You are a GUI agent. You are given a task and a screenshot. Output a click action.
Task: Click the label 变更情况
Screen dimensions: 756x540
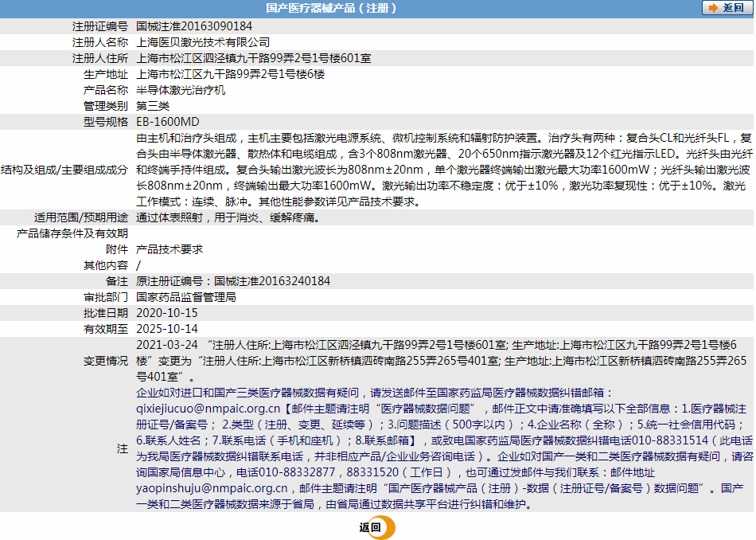(x=106, y=361)
